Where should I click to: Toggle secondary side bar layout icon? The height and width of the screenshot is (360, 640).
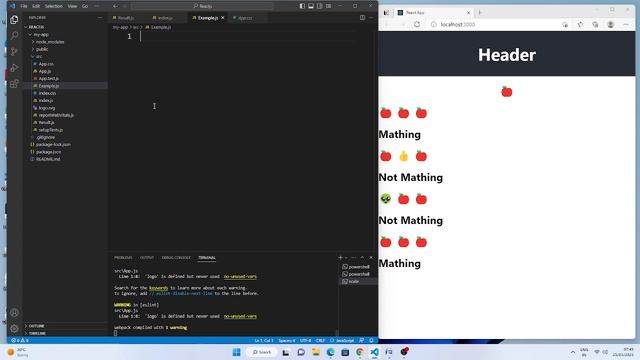pos(320,6)
